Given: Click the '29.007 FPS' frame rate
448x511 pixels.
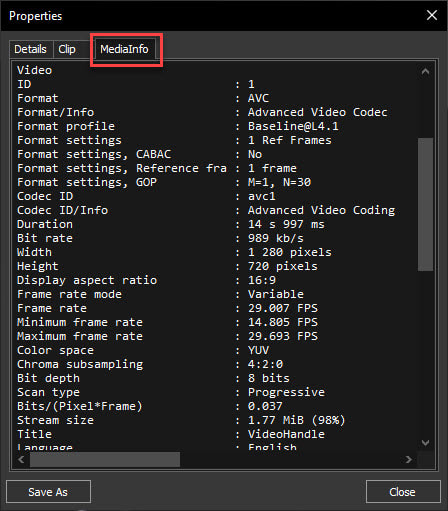Looking at the screenshot, I should 283,308.
